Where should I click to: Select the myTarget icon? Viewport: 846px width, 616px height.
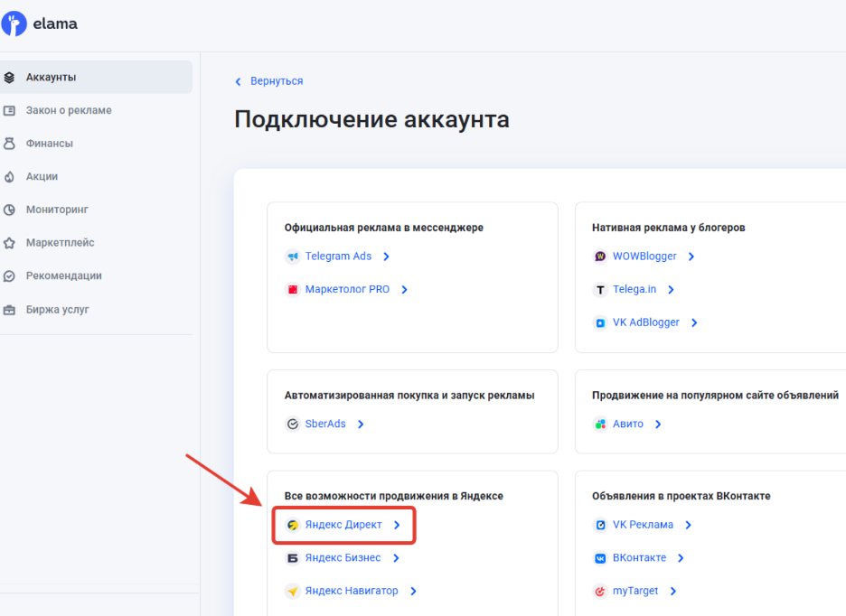tap(599, 590)
